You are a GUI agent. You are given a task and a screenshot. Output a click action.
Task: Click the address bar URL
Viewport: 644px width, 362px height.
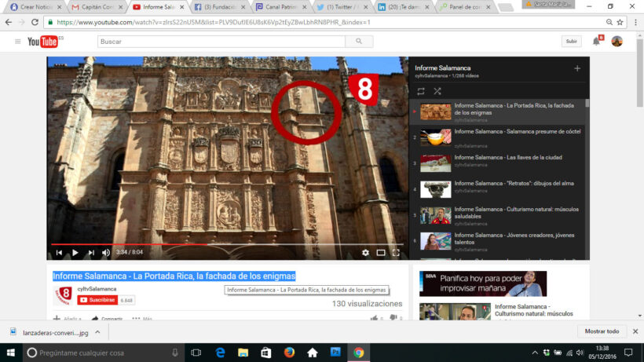(214, 22)
